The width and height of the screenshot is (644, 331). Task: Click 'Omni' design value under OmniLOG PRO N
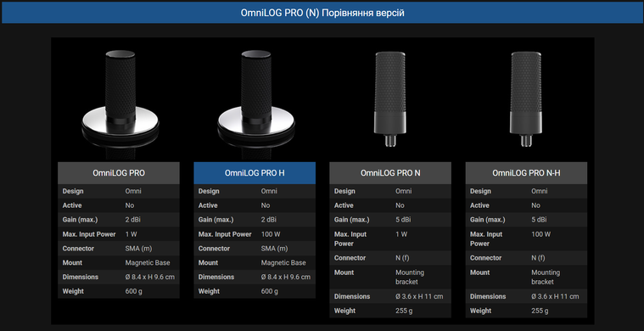pos(403,191)
